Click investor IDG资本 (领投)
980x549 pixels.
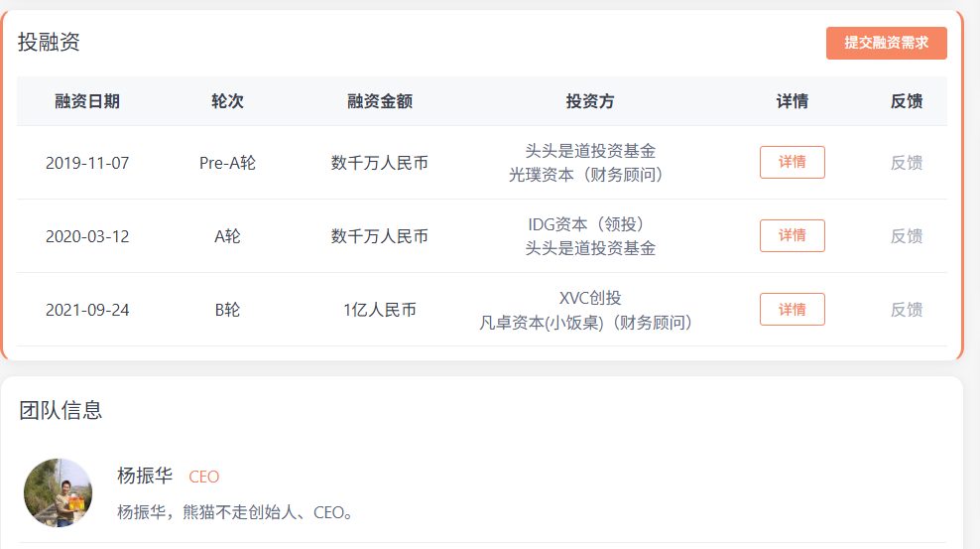click(585, 223)
